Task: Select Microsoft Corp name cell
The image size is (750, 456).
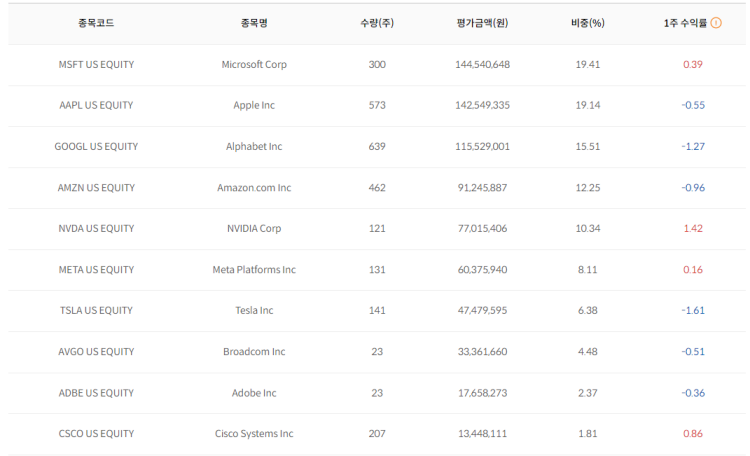Action: point(254,65)
